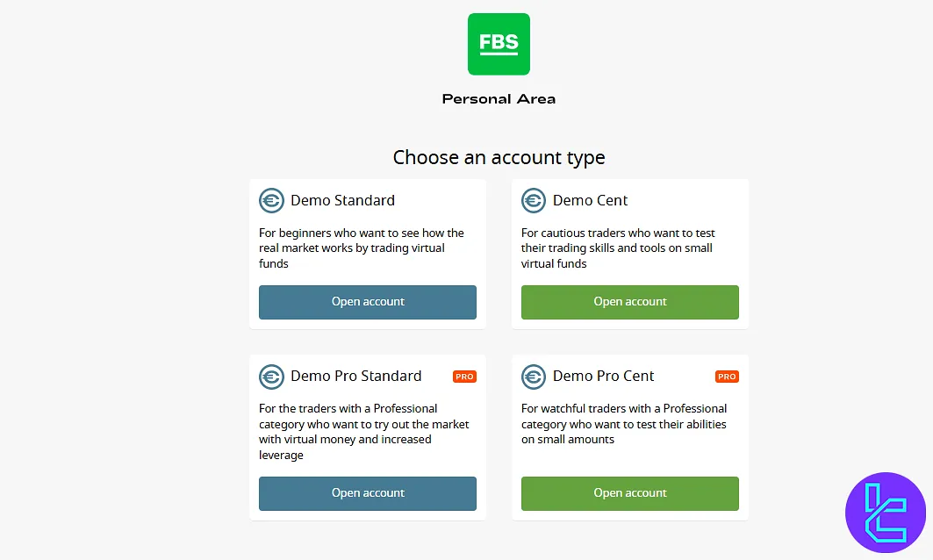
Task: Click the euro coin icon on Demo Cent
Action: point(534,200)
